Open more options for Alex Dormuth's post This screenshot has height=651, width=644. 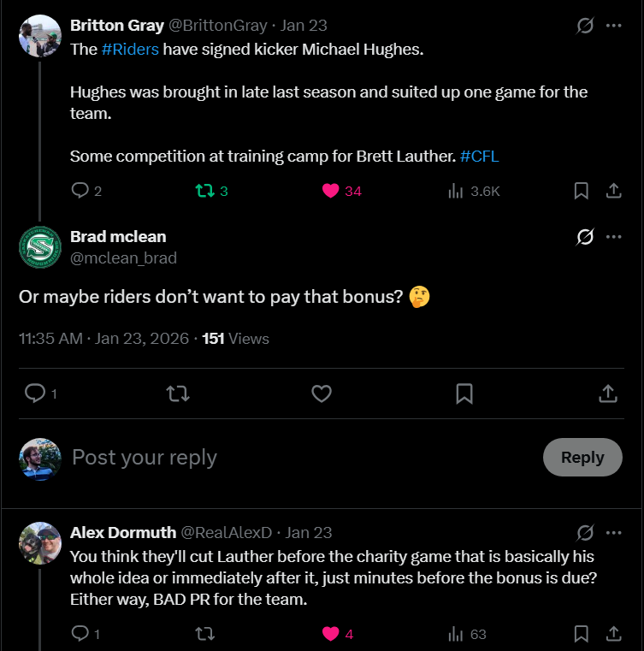(613, 533)
